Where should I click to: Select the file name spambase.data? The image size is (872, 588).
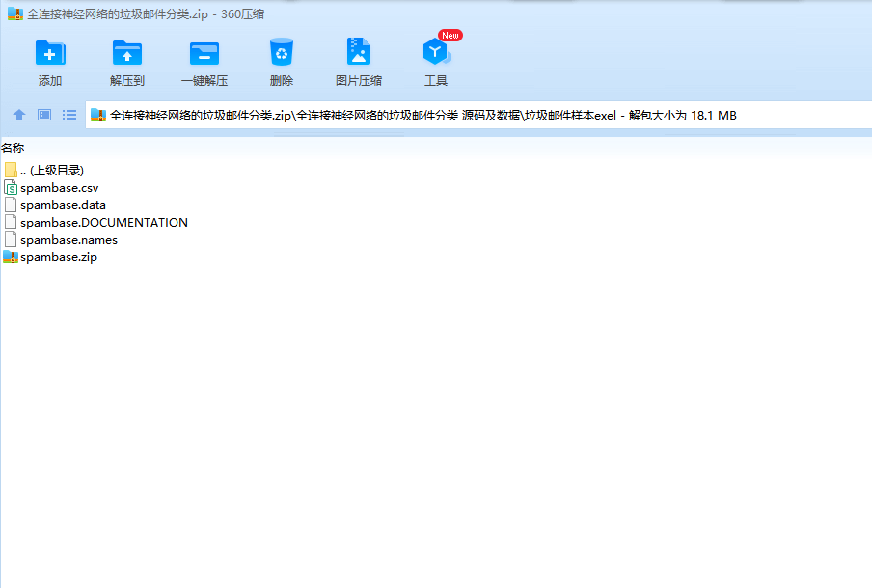pyautogui.click(x=63, y=205)
